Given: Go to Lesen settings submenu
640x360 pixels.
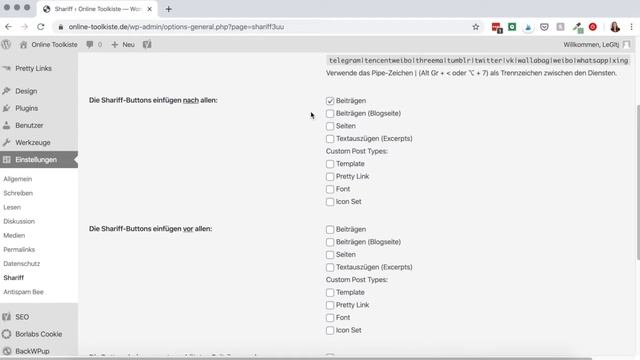Looking at the screenshot, I should (12, 207).
